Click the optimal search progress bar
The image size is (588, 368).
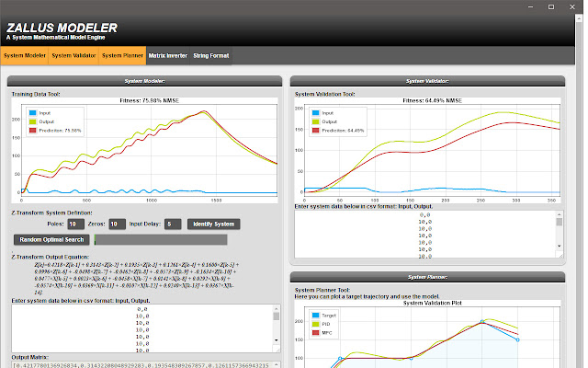(161, 239)
